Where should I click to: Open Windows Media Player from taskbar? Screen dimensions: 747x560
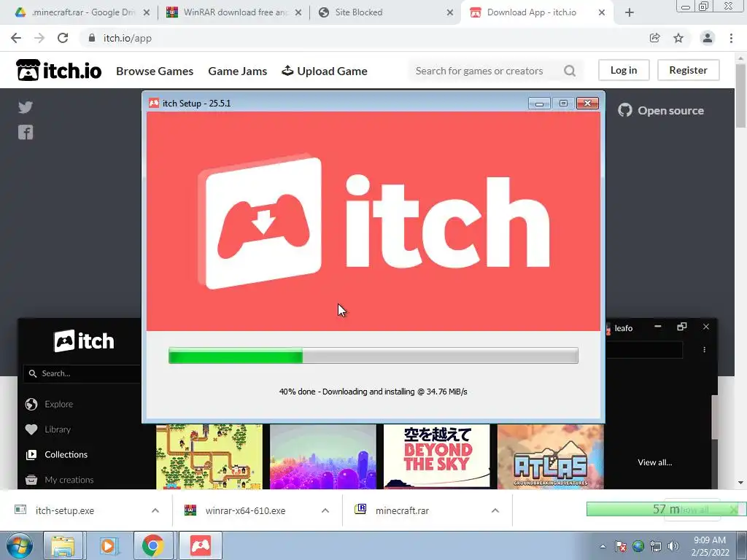click(x=109, y=545)
